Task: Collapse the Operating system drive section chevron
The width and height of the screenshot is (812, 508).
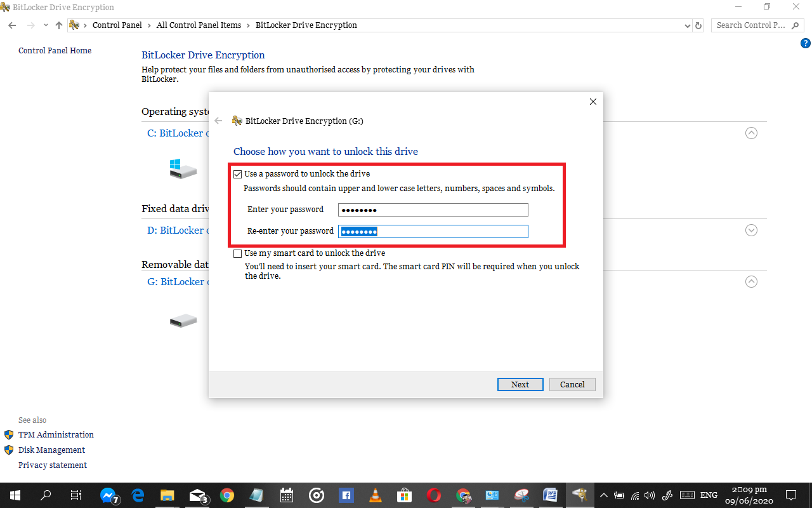Action: point(751,133)
